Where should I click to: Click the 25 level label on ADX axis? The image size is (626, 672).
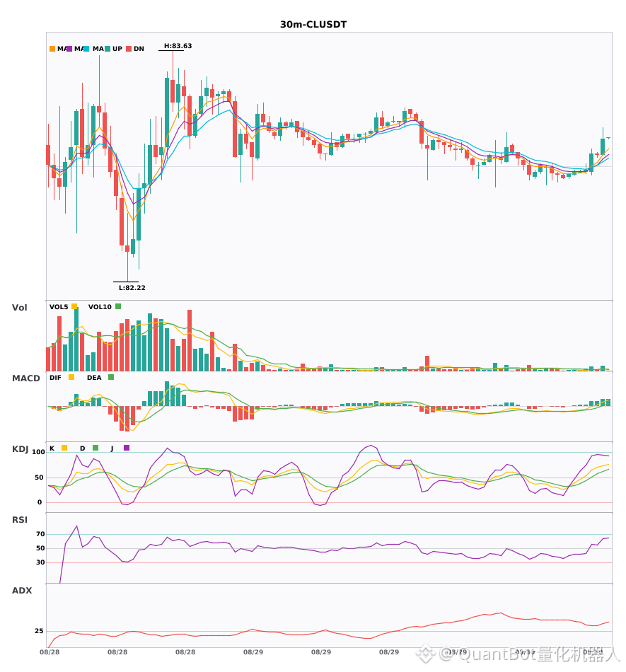[39, 631]
